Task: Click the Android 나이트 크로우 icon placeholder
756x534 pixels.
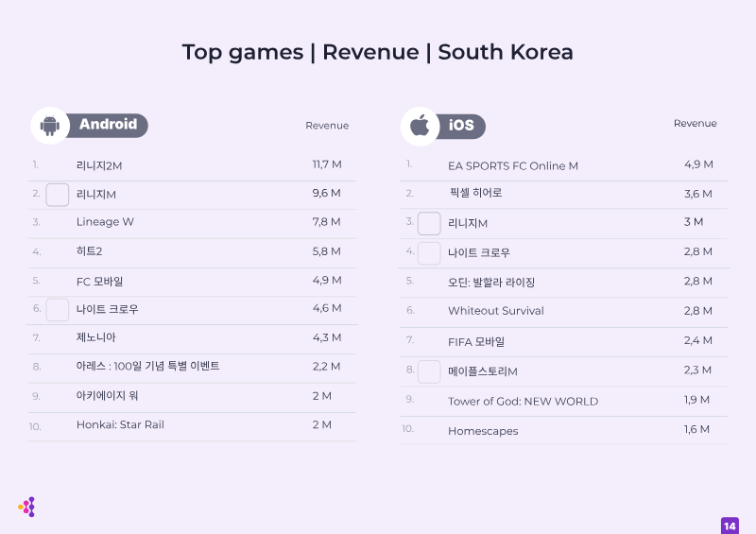Action: pyautogui.click(x=58, y=310)
